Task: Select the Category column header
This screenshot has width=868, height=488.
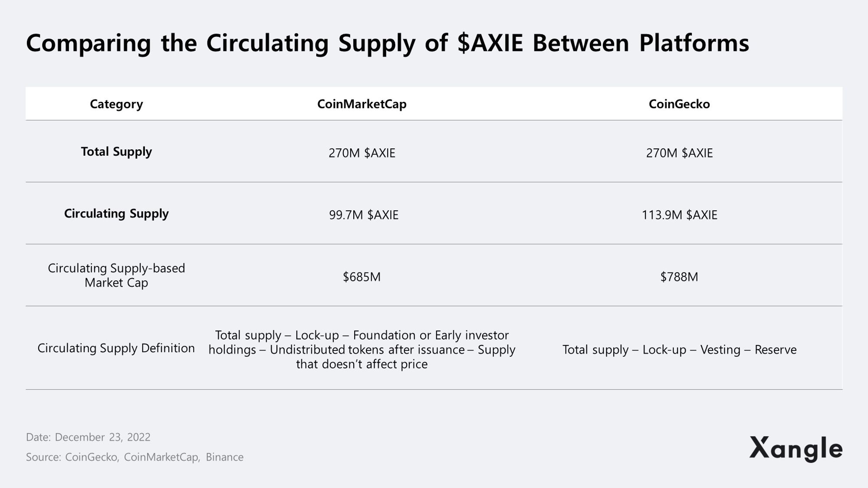Action: tap(116, 104)
